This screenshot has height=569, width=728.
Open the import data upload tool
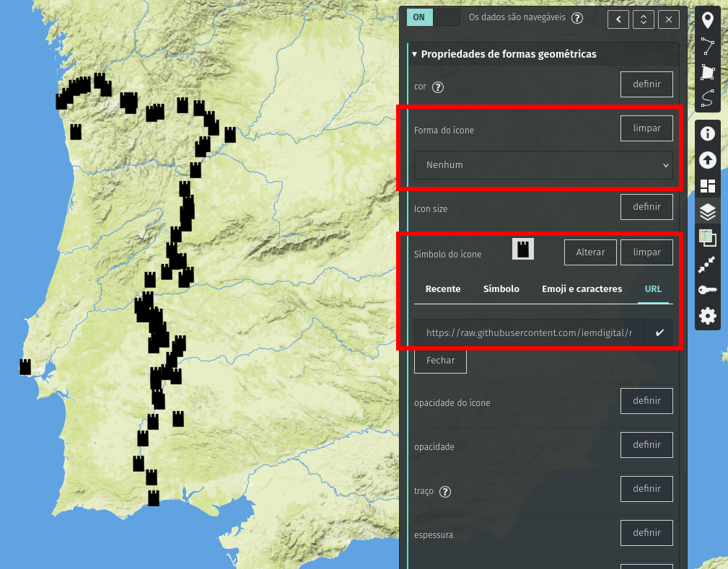click(708, 160)
